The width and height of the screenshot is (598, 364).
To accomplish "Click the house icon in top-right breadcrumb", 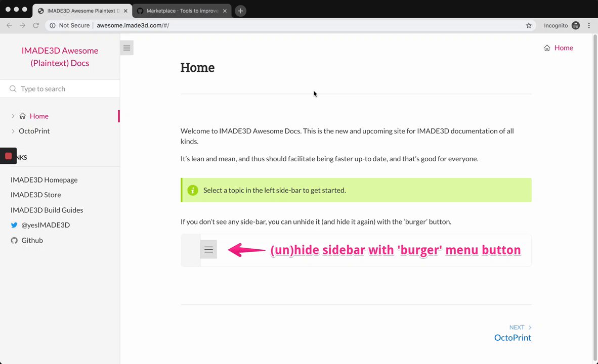I will pos(547,48).
